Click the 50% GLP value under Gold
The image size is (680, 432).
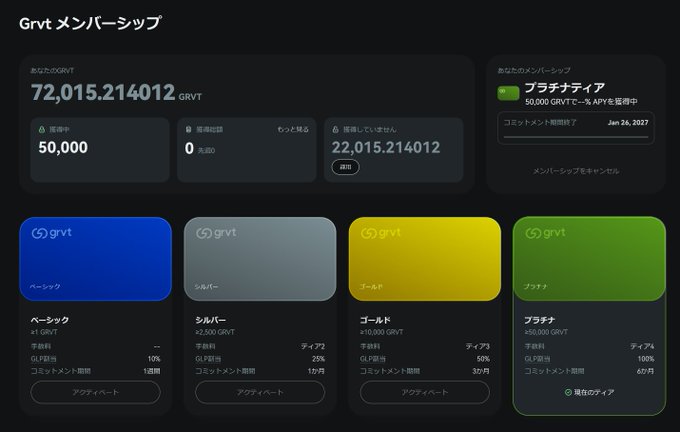[483, 359]
